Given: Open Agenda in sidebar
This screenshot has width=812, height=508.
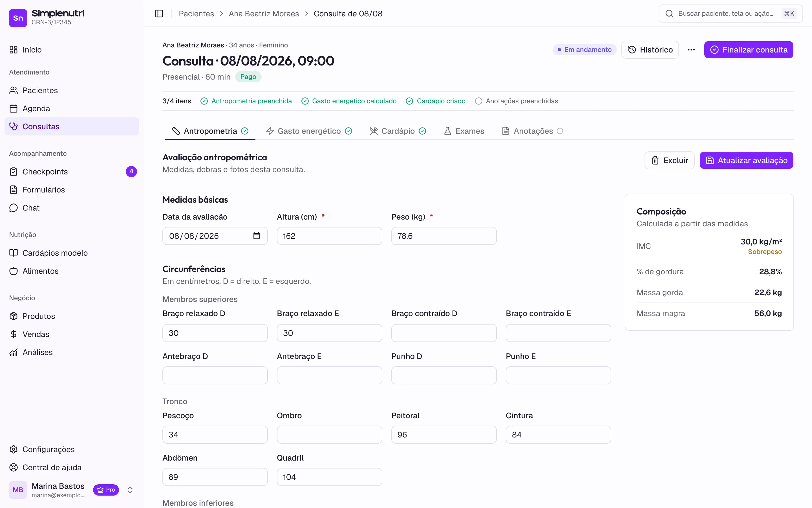Looking at the screenshot, I should point(72,109).
